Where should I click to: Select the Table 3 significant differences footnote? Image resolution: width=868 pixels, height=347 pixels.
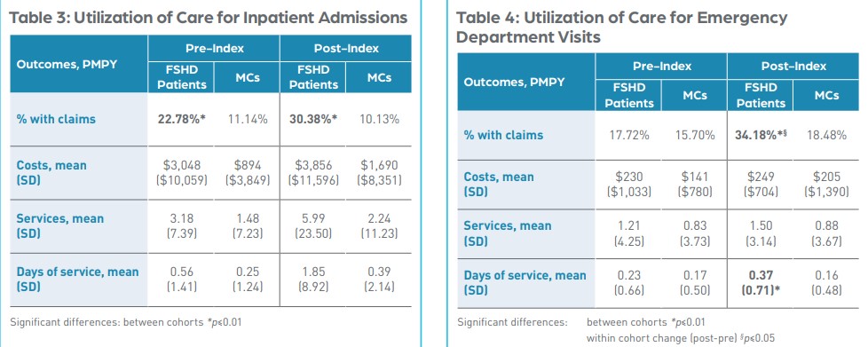[126, 322]
